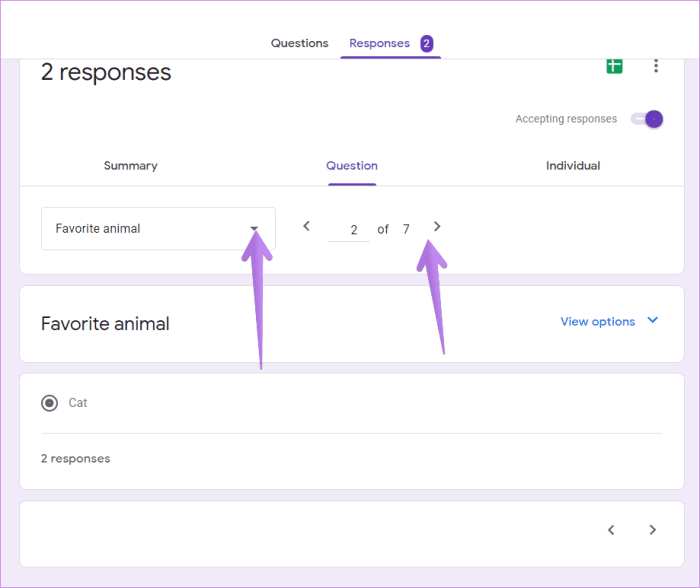The width and height of the screenshot is (700, 588).
Task: Expand the chevron next to View options
Action: [653, 321]
